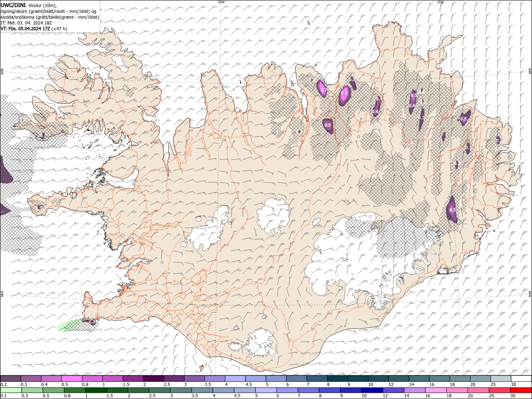Viewport: 532px width, 399px height.
Task: Click the '15W' longitude label
Action: (440, 2)
